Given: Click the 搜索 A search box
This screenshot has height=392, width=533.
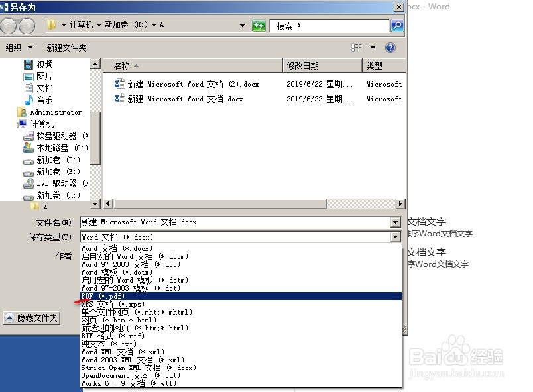Looking at the screenshot, I should [x=329, y=26].
